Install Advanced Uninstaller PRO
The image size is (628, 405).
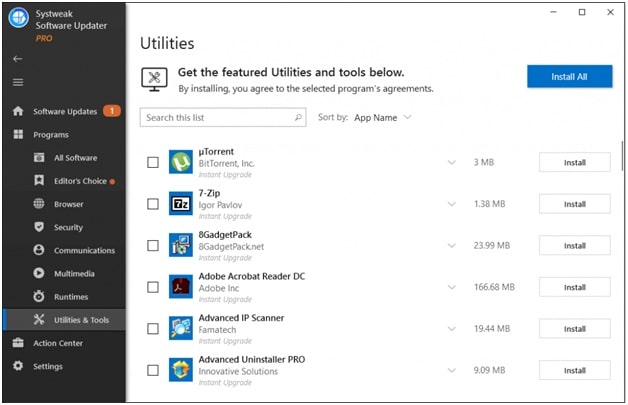(574, 370)
